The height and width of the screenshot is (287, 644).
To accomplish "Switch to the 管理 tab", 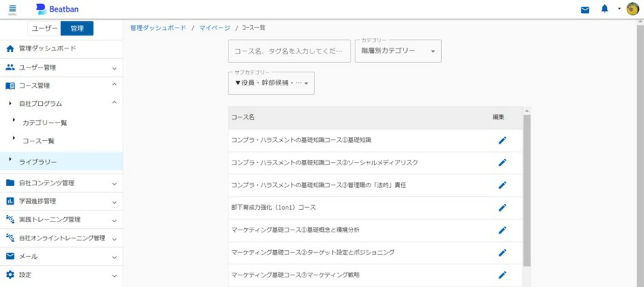I will point(77,28).
